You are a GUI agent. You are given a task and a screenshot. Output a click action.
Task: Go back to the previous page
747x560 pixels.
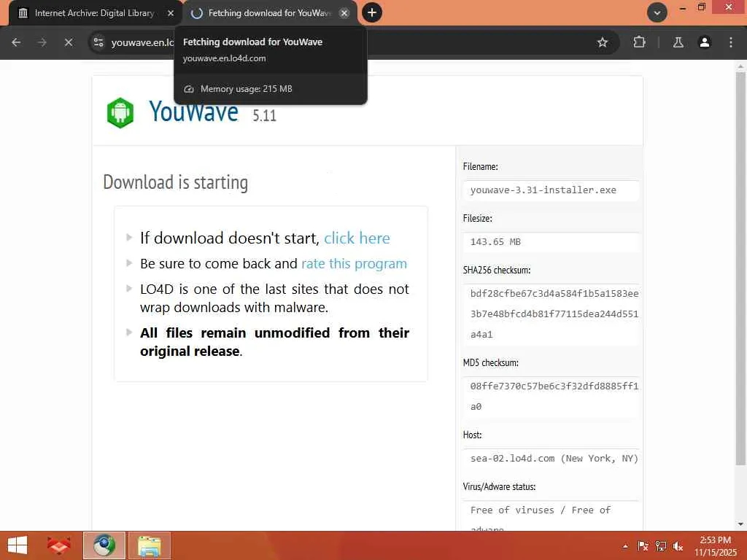coord(16,42)
